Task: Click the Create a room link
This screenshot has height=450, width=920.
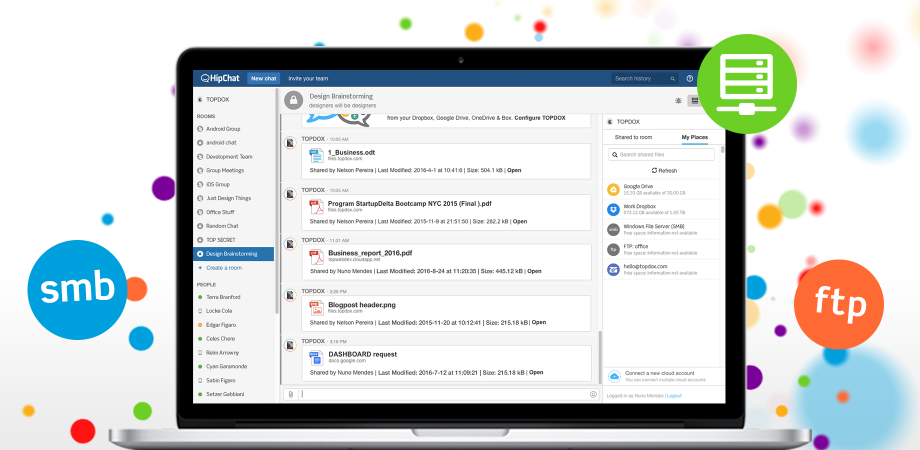Action: tap(224, 268)
